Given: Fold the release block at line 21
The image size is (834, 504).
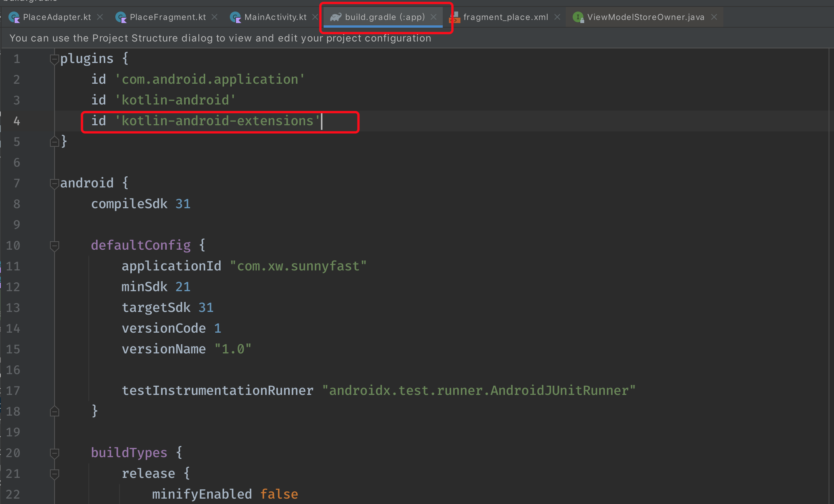Looking at the screenshot, I should click(x=54, y=474).
